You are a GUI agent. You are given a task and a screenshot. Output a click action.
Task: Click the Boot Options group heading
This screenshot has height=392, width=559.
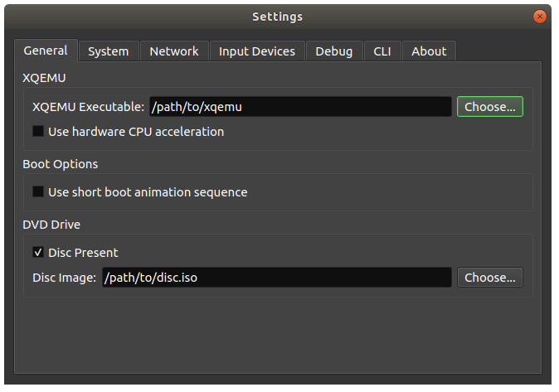(61, 164)
